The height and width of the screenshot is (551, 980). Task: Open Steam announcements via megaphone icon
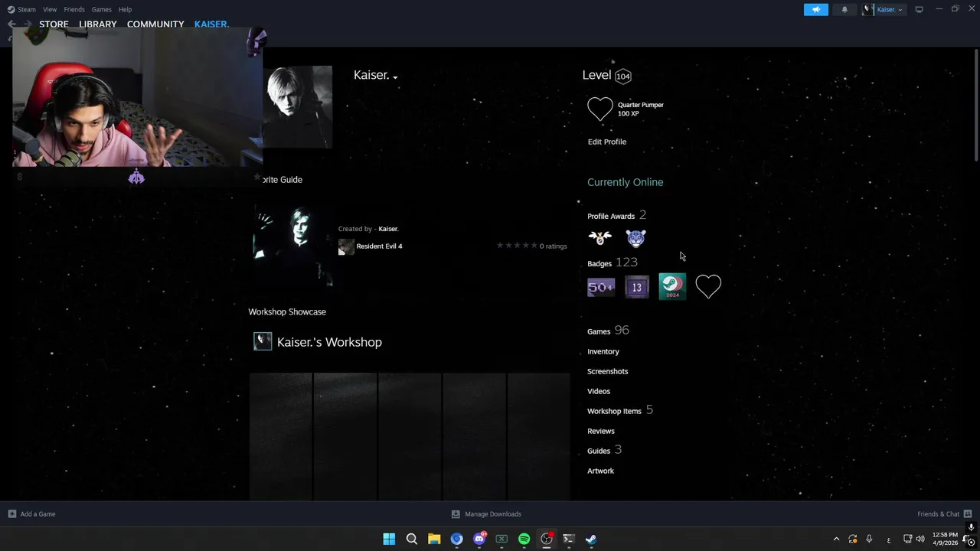[x=816, y=9]
